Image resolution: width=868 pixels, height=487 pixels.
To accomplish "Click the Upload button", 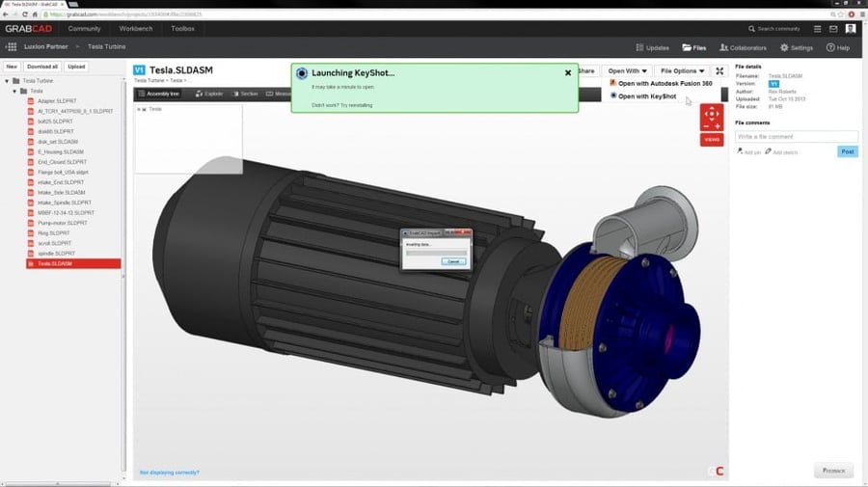I will point(76,67).
